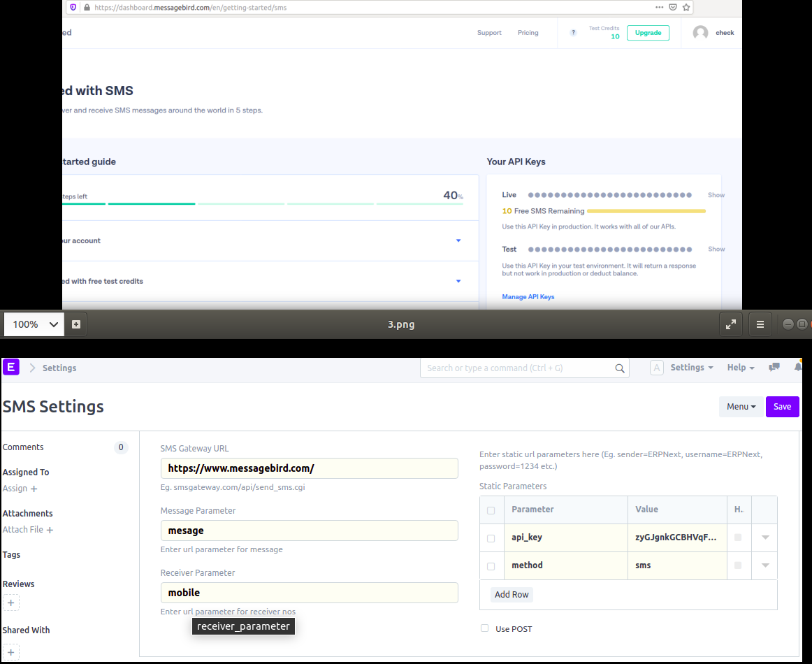
Task: Click the api_key parameter cell
Action: [566, 537]
